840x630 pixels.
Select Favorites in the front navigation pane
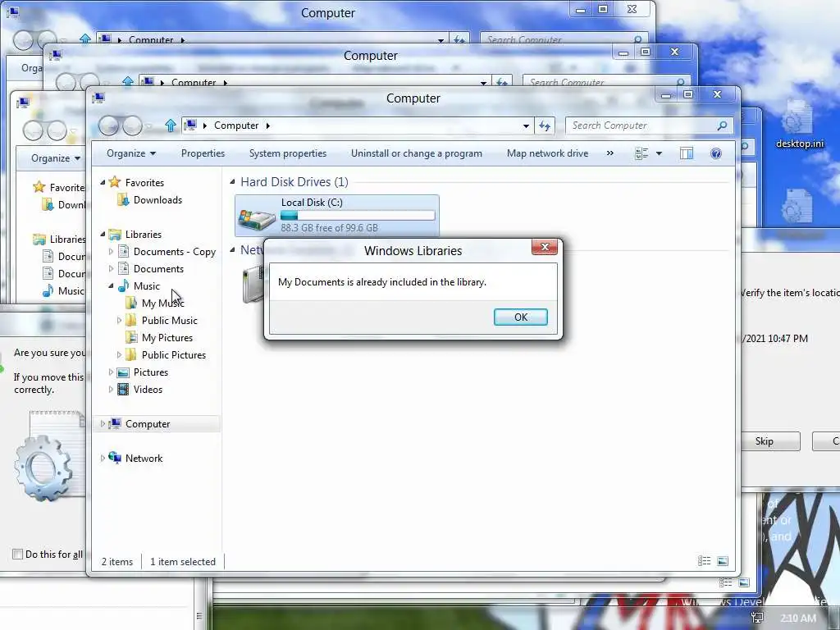[144, 183]
